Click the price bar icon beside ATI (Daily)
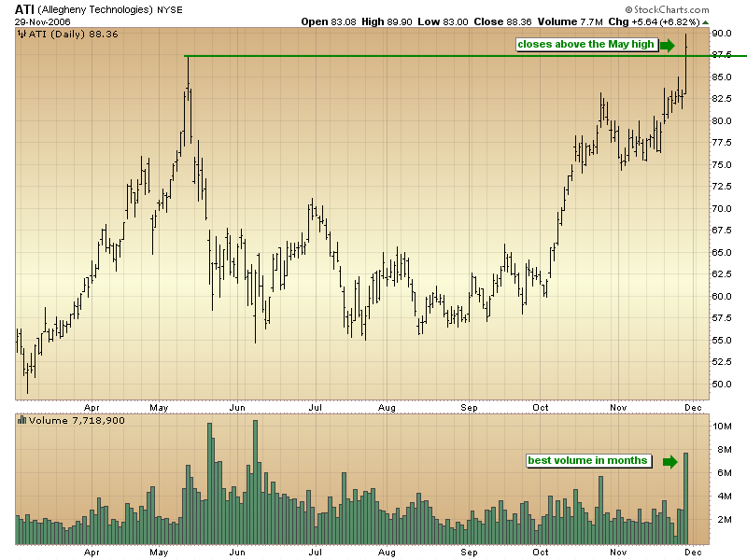The height and width of the screenshot is (560, 747). point(21,34)
